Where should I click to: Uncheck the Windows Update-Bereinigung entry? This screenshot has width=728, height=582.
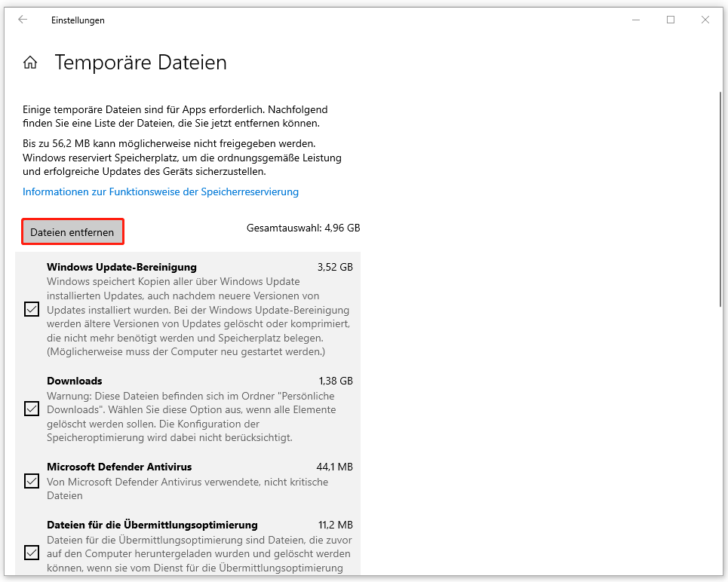(31, 309)
